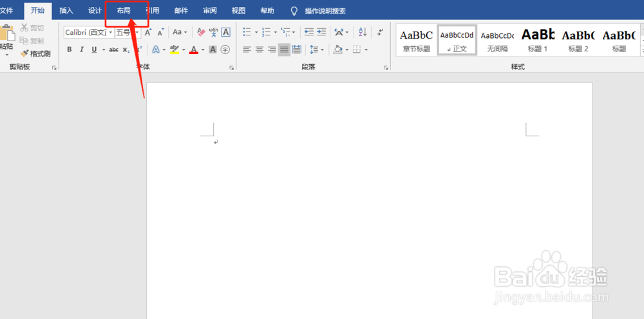Open the Change Case Aa dropdown
The image size is (644, 319).
(x=180, y=32)
